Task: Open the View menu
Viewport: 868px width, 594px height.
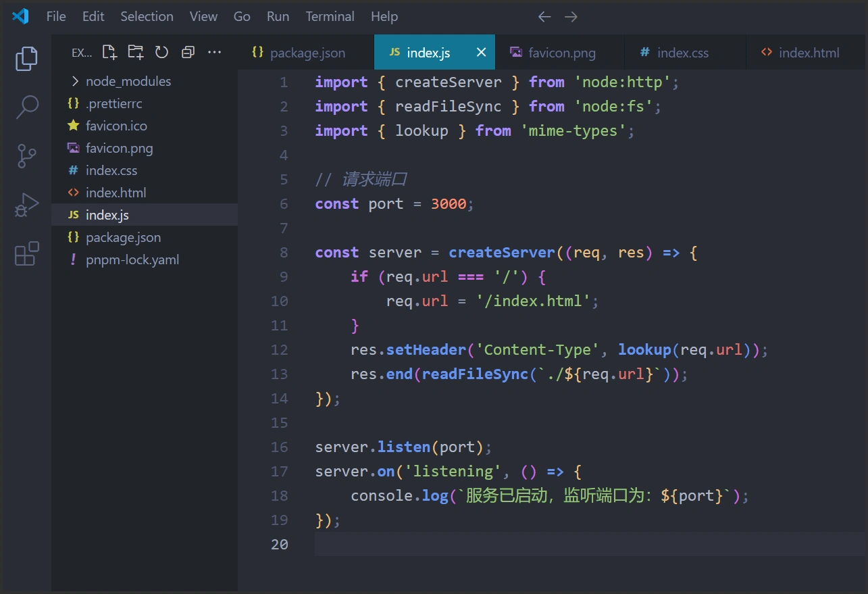Action: 203,16
